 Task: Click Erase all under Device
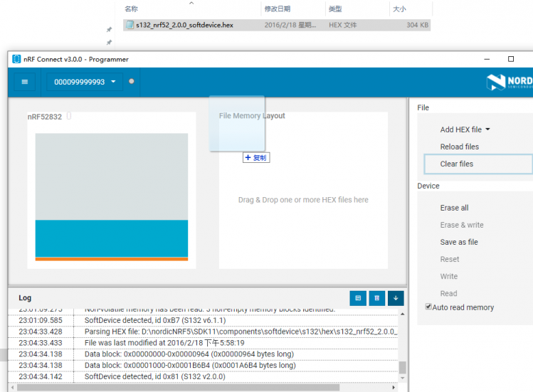tap(454, 208)
